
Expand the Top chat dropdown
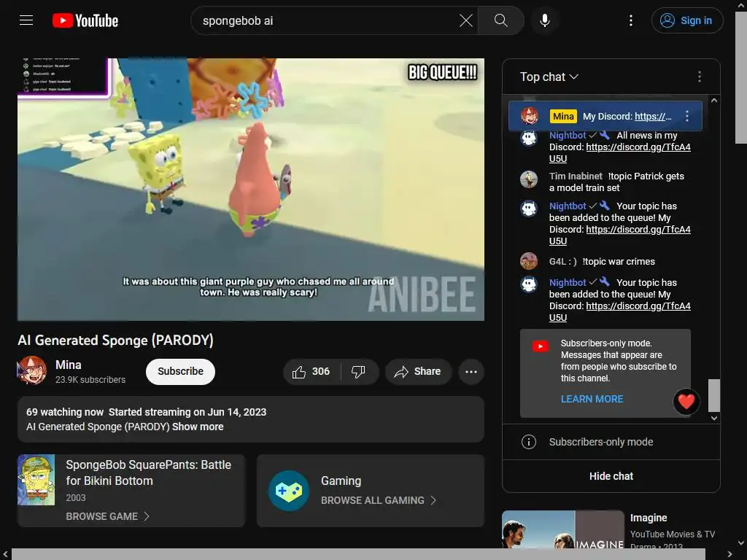(x=549, y=77)
